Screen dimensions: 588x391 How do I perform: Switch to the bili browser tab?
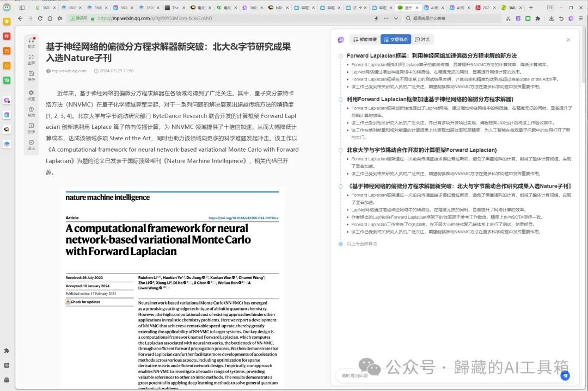pyautogui.click(x=279, y=8)
